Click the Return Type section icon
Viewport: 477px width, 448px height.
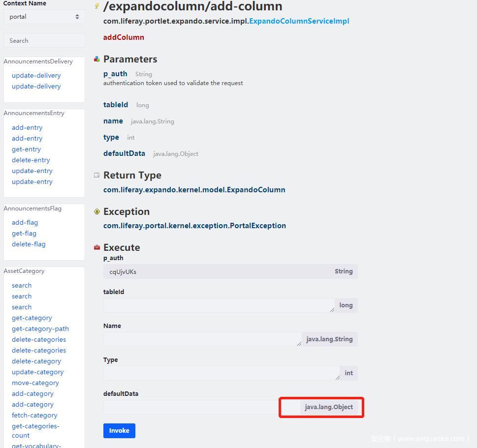[97, 176]
